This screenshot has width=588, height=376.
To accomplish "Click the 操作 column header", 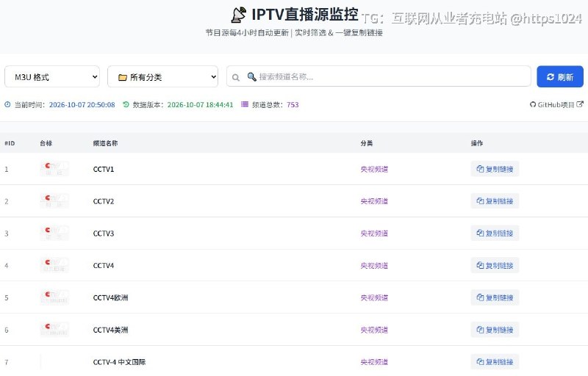I will [477, 143].
